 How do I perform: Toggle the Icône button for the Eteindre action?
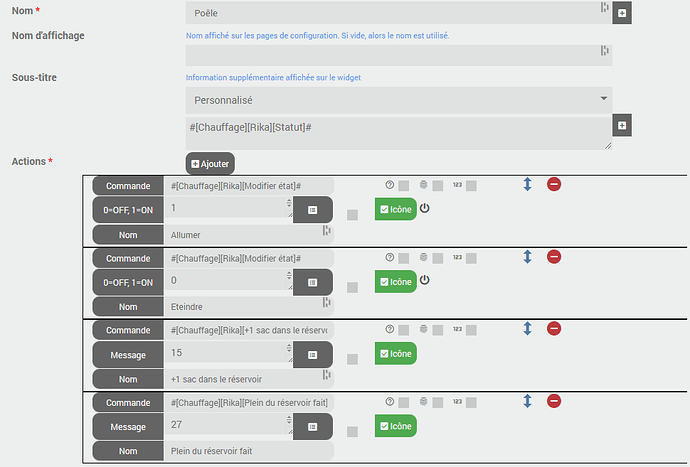click(x=395, y=281)
